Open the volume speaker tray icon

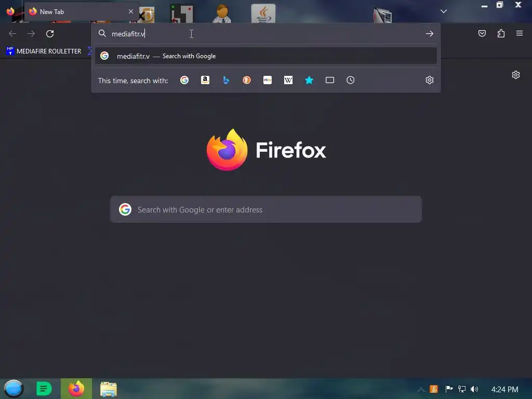coord(474,389)
